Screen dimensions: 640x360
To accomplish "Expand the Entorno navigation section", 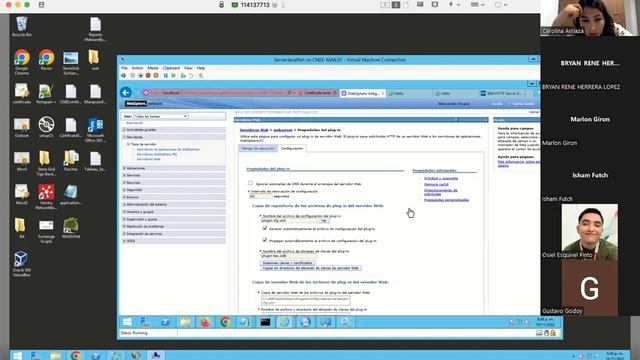I will pos(174,197).
